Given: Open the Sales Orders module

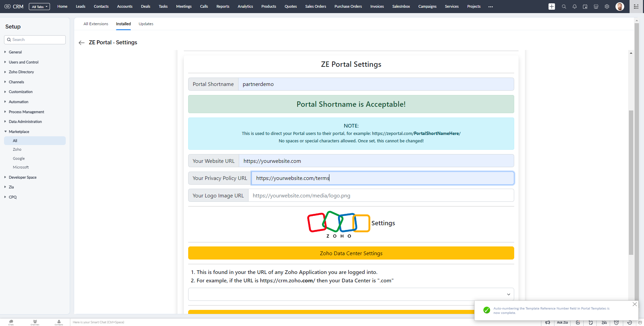Looking at the screenshot, I should click(315, 6).
